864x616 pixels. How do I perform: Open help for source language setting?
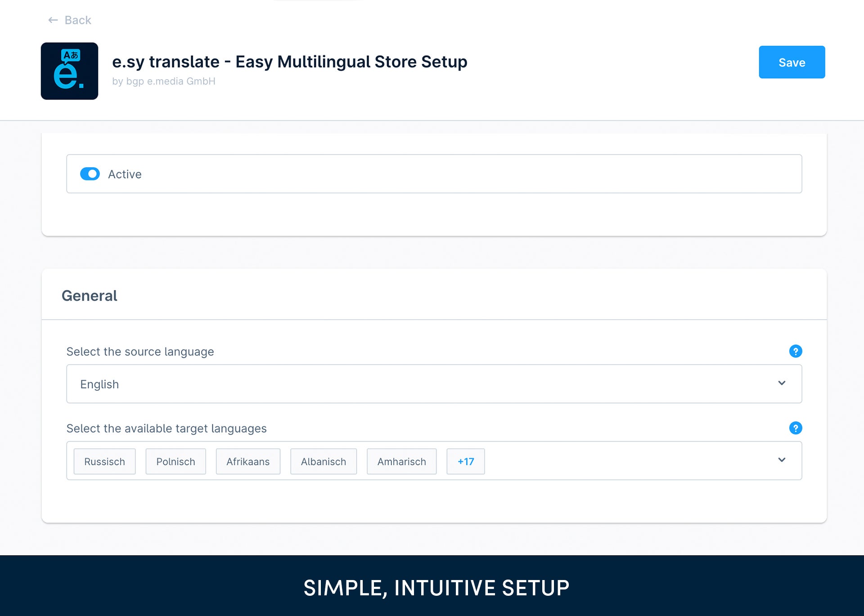pyautogui.click(x=795, y=351)
